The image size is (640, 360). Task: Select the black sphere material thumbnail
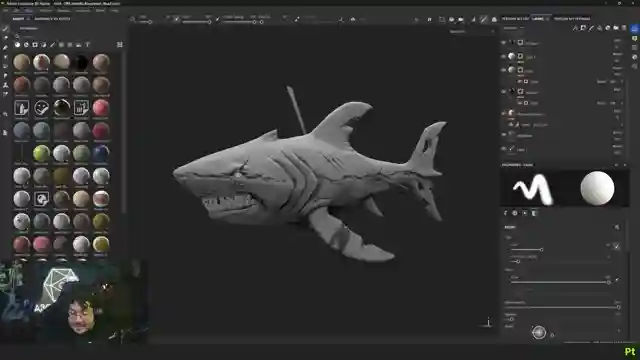pyautogui.click(x=81, y=62)
